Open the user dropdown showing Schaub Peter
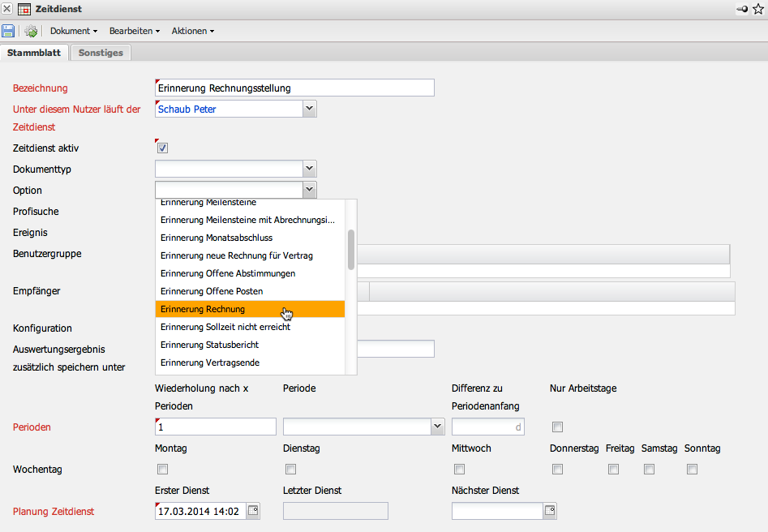 (x=309, y=109)
